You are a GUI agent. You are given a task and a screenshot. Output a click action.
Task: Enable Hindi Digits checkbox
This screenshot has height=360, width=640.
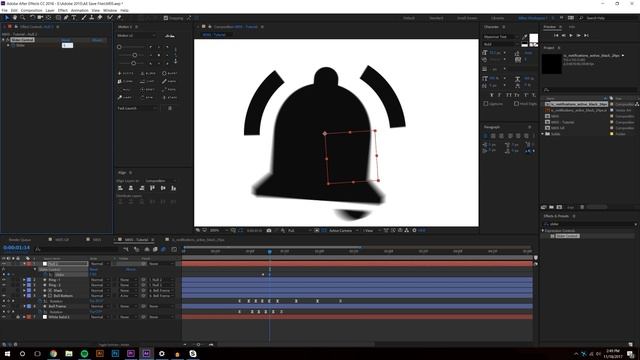516,104
